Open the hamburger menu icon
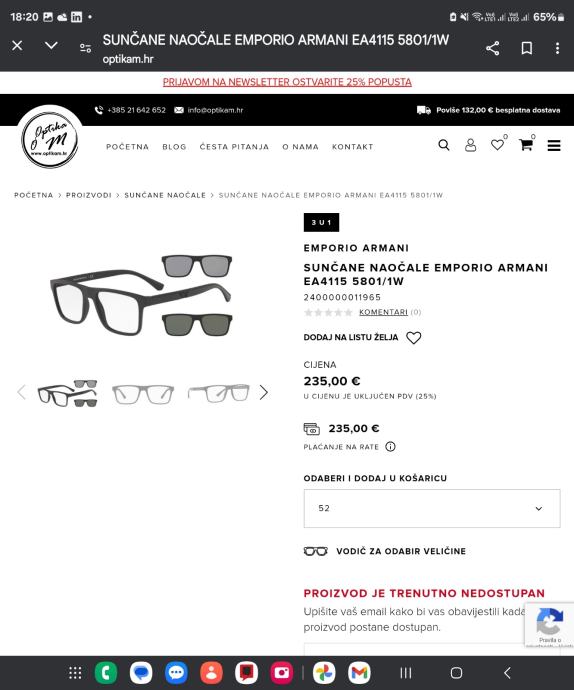The image size is (574, 690). click(554, 145)
